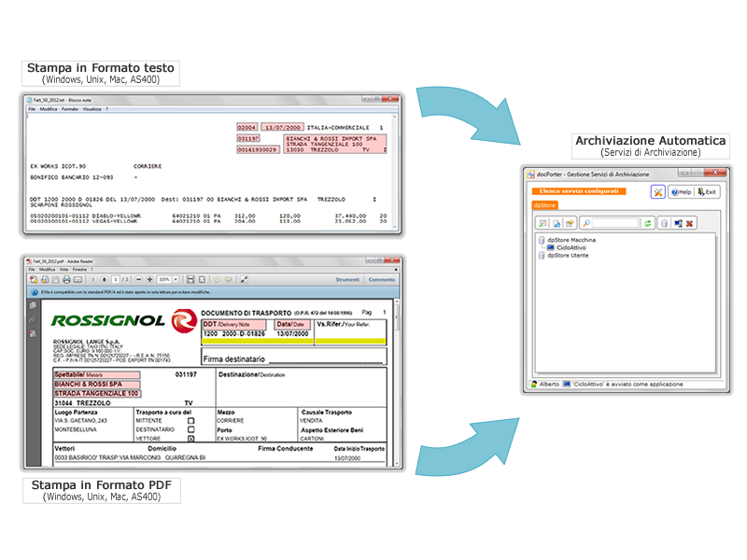
Task: Open Modifica menu in Blocco note
Action: (49, 109)
